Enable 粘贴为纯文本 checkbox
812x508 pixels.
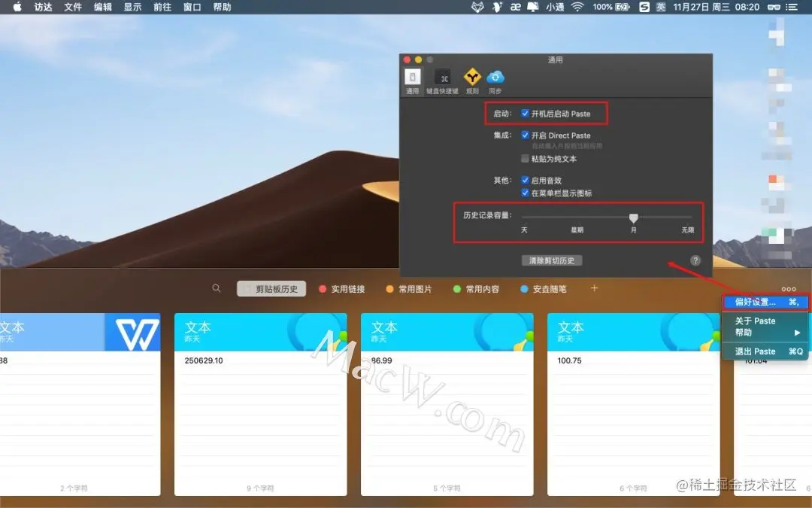coord(525,159)
